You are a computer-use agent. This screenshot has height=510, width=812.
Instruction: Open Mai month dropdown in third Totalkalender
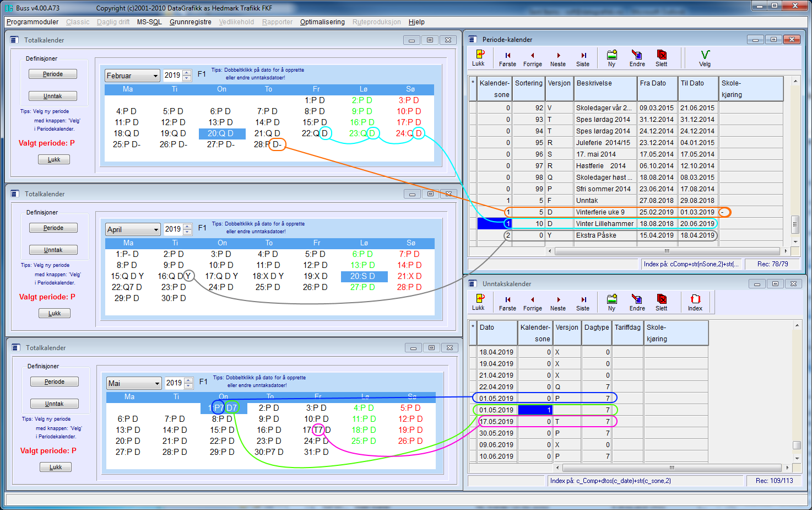click(x=157, y=383)
